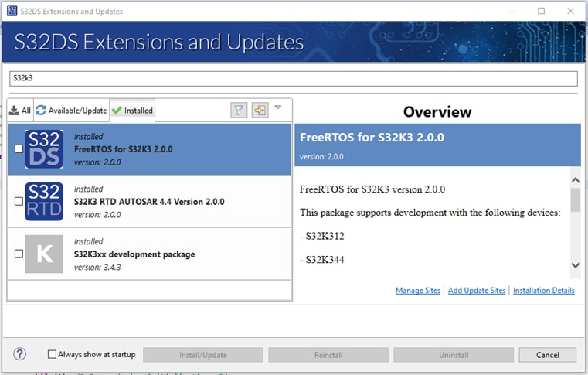The height and width of the screenshot is (375, 588).
Task: Switch to the All tab
Action: point(20,111)
